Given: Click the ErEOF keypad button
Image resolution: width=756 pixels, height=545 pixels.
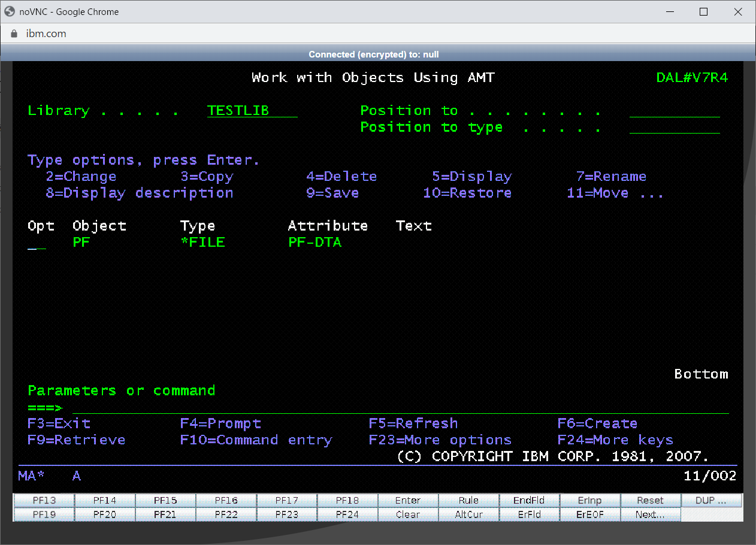Looking at the screenshot, I should click(590, 514).
